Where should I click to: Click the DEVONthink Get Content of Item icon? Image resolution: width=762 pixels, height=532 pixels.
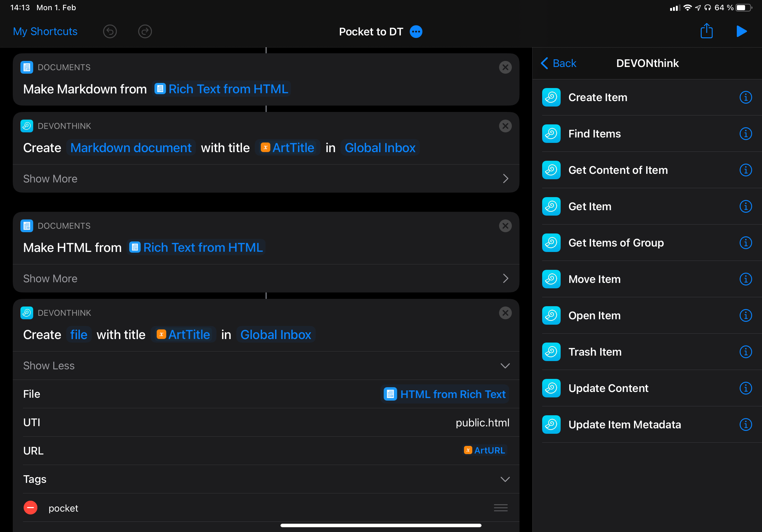pos(551,170)
